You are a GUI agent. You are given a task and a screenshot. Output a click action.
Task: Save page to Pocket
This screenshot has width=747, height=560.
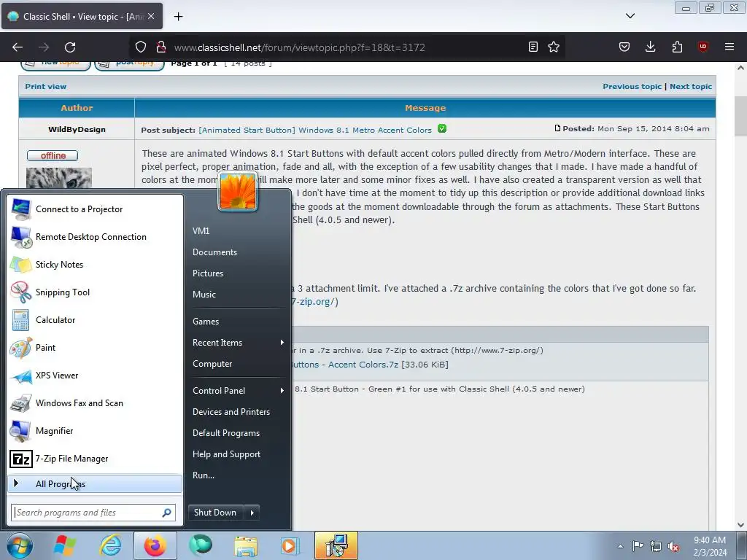(x=624, y=47)
